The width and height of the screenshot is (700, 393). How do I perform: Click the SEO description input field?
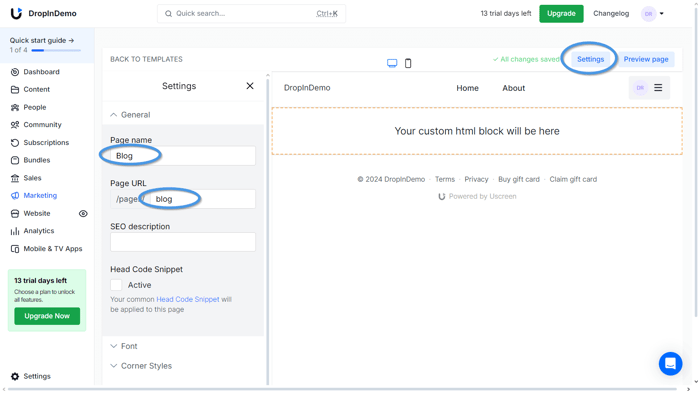[183, 242]
